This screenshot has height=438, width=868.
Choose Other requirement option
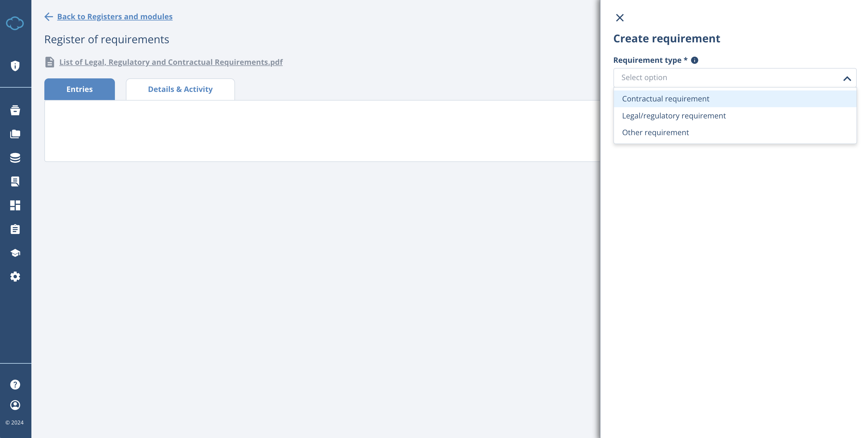coord(655,133)
